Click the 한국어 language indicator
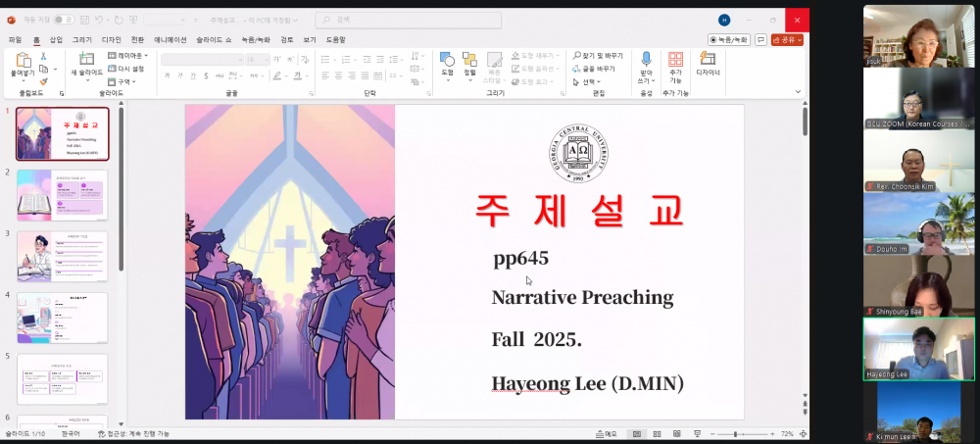 click(x=71, y=434)
